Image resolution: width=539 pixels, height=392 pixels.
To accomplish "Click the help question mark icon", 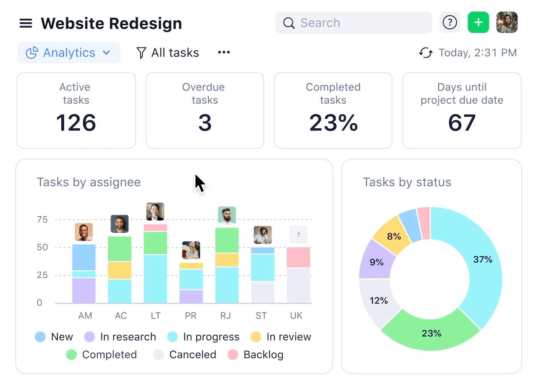I will tap(449, 23).
